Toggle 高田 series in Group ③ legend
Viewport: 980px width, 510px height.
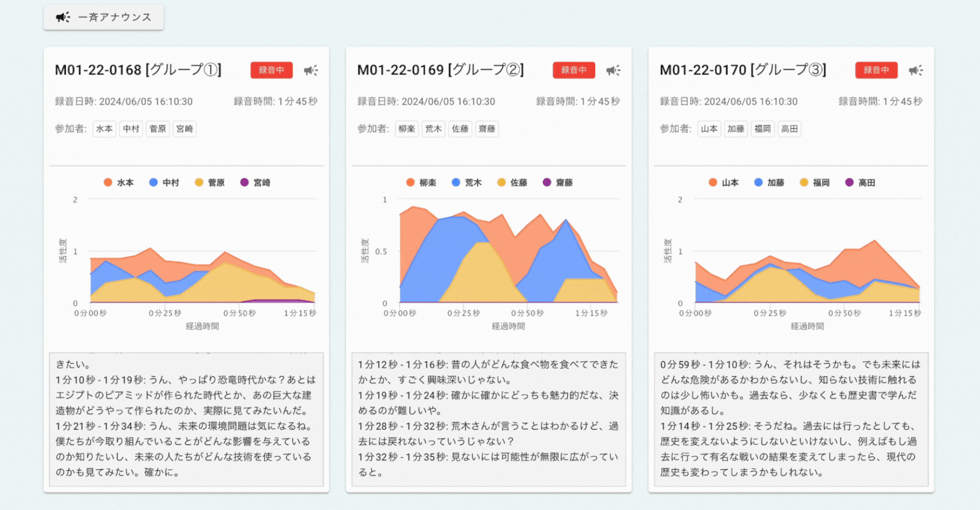point(860,183)
